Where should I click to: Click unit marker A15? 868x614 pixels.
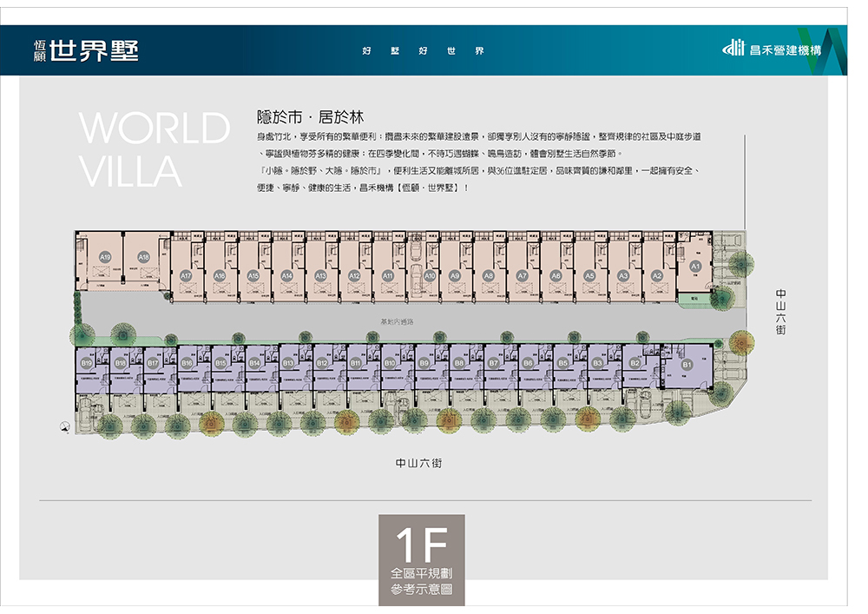(x=253, y=275)
